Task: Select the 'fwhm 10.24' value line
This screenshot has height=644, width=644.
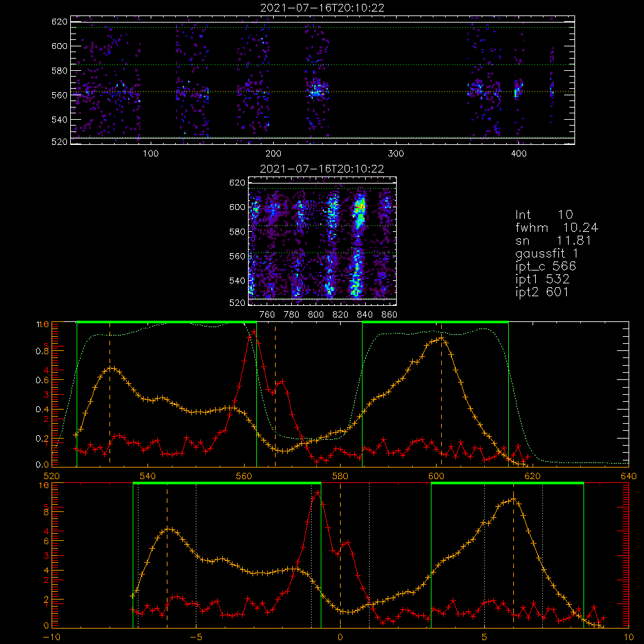Action: tap(556, 227)
